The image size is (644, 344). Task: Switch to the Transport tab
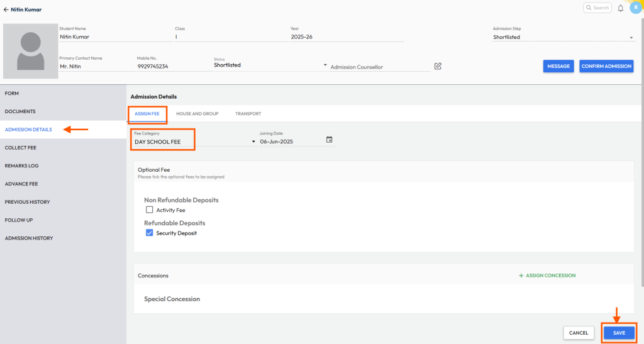click(248, 114)
